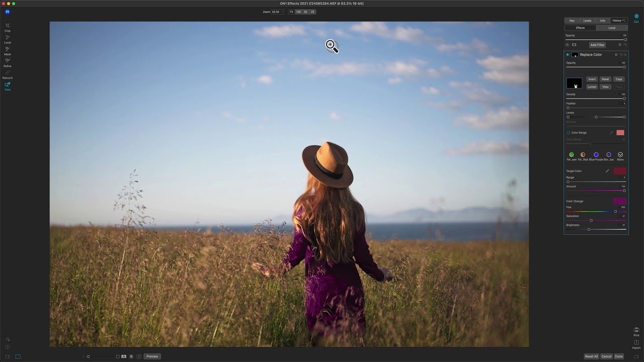Click the Export icon
The height and width of the screenshot is (362, 644).
click(636, 344)
